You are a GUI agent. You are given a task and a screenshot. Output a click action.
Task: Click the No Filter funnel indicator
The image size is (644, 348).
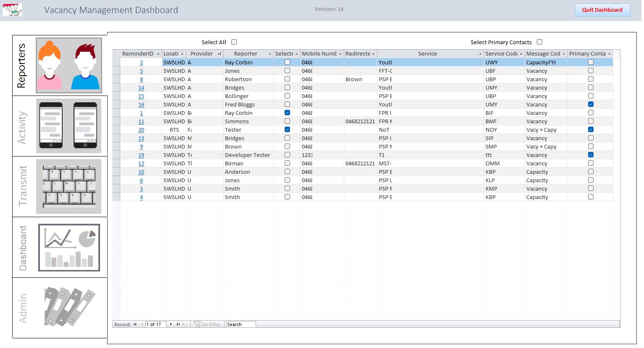(x=207, y=324)
